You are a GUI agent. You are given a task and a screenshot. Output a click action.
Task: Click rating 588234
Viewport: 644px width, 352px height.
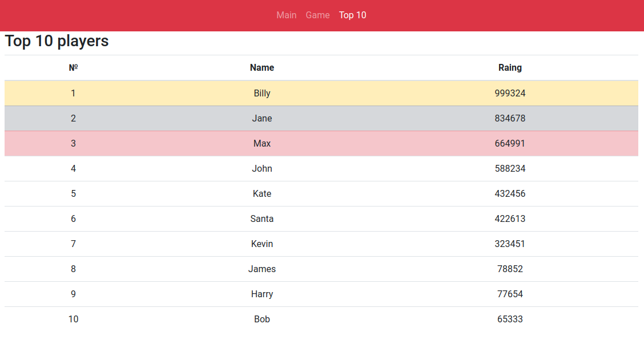point(510,168)
